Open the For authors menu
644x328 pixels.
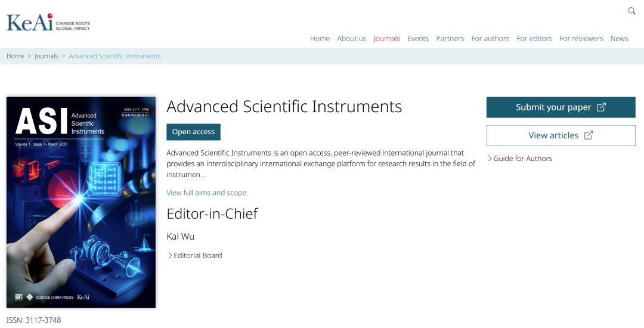pos(490,38)
